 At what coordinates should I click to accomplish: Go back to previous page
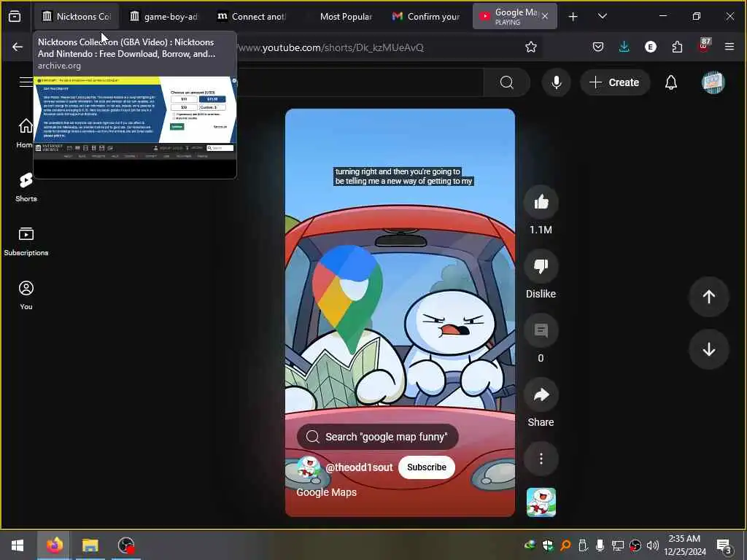(x=18, y=47)
